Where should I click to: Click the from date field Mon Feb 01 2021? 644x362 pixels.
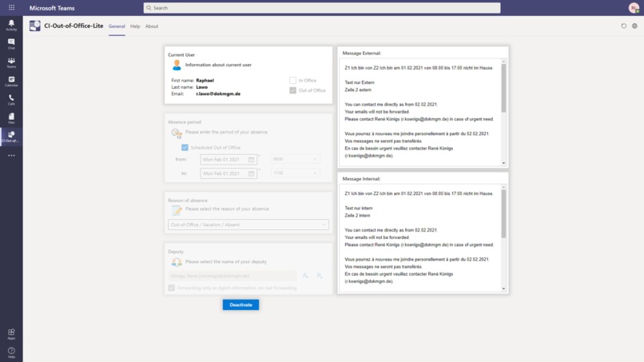tap(229, 160)
